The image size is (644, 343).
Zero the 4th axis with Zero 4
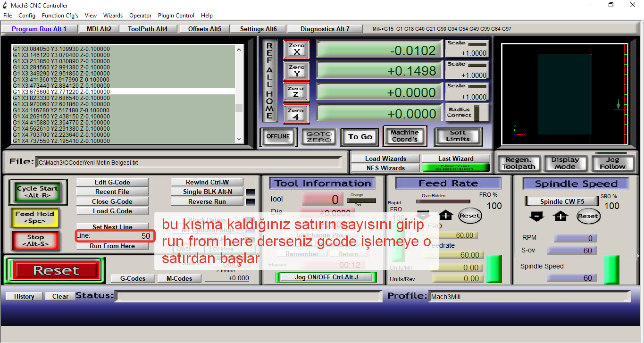tap(296, 113)
